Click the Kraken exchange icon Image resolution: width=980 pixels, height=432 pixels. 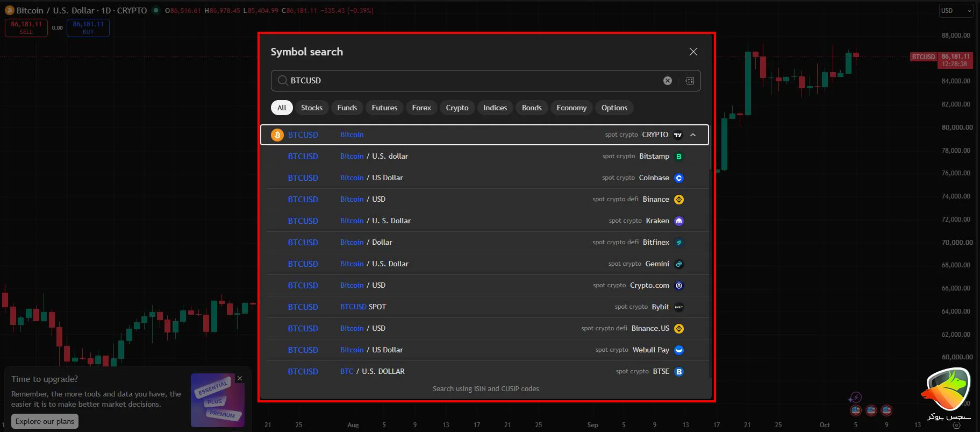[679, 221]
